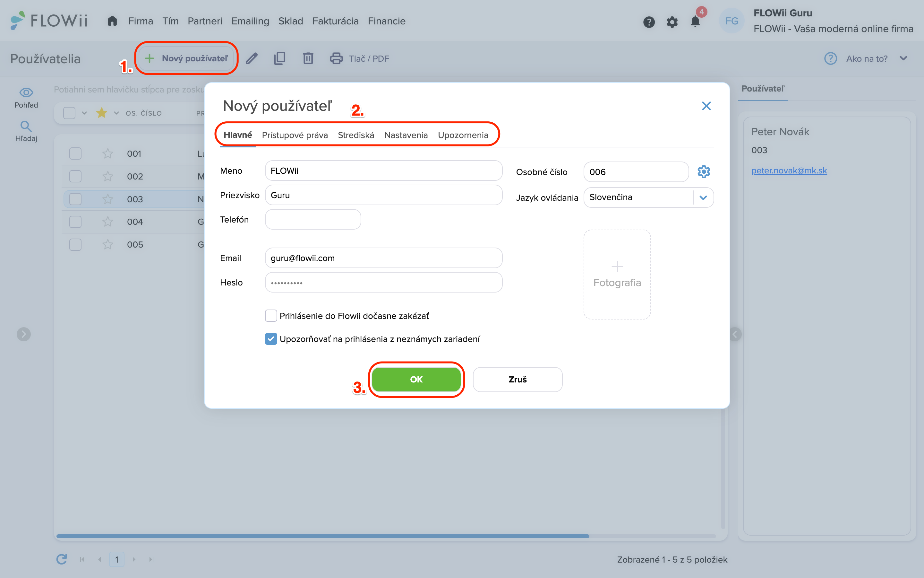Viewport: 924px width, 578px height.
Task: Click the Email input field
Action: pos(383,258)
